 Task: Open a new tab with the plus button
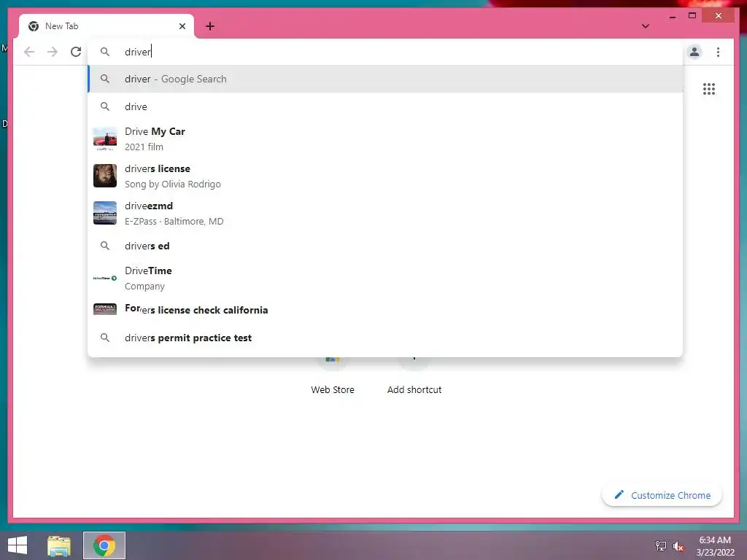click(210, 26)
